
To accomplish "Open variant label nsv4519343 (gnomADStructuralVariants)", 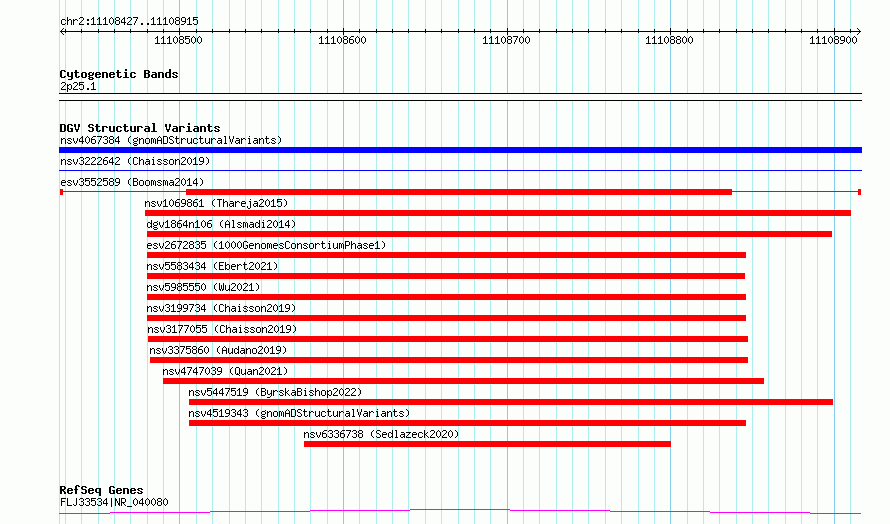I will coord(299,413).
